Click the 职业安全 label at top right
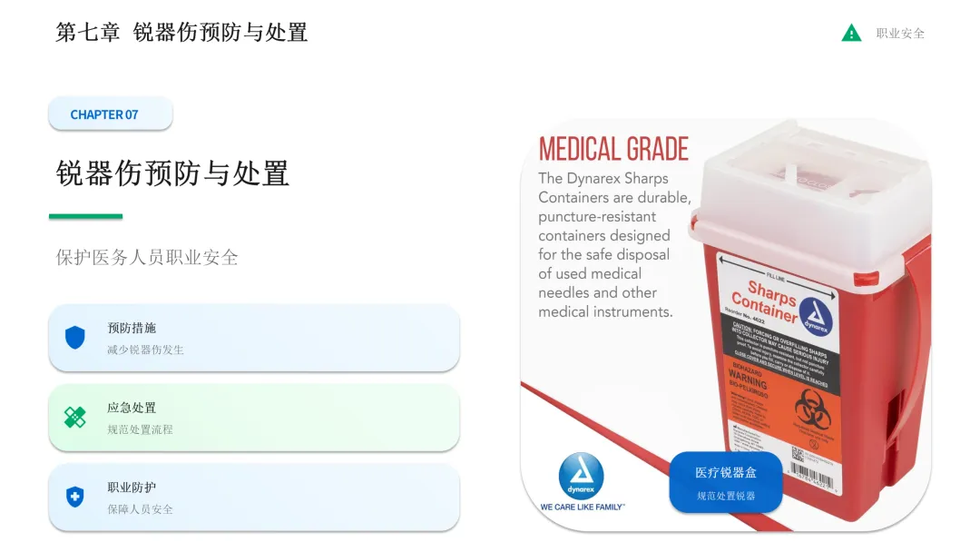980x552 pixels. pos(900,33)
